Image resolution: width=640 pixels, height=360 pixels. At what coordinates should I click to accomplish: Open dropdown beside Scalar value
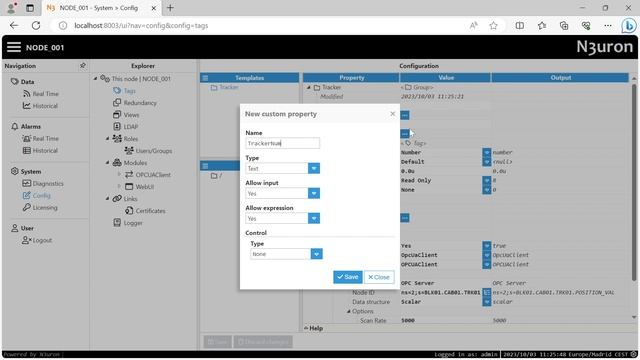487,302
